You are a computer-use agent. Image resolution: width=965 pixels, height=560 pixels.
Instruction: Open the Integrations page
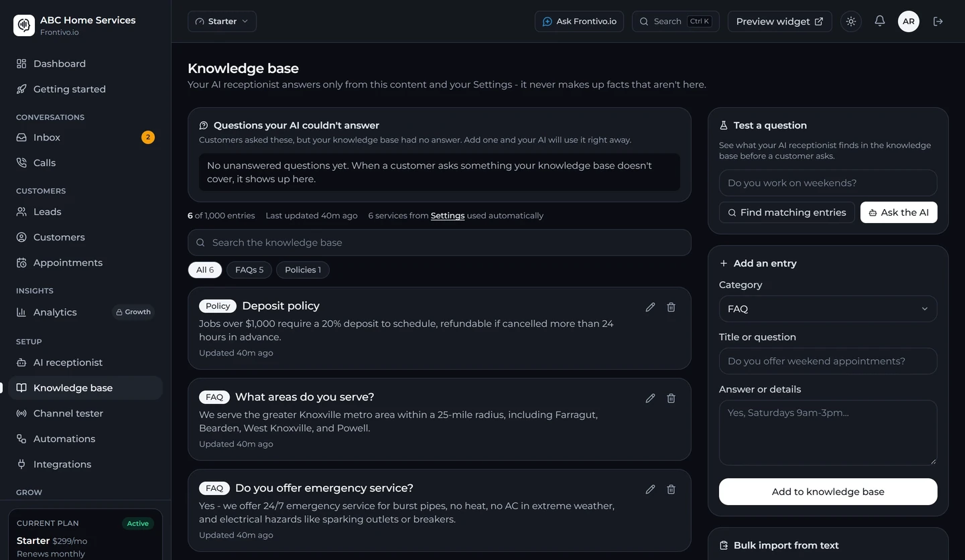coord(85,464)
